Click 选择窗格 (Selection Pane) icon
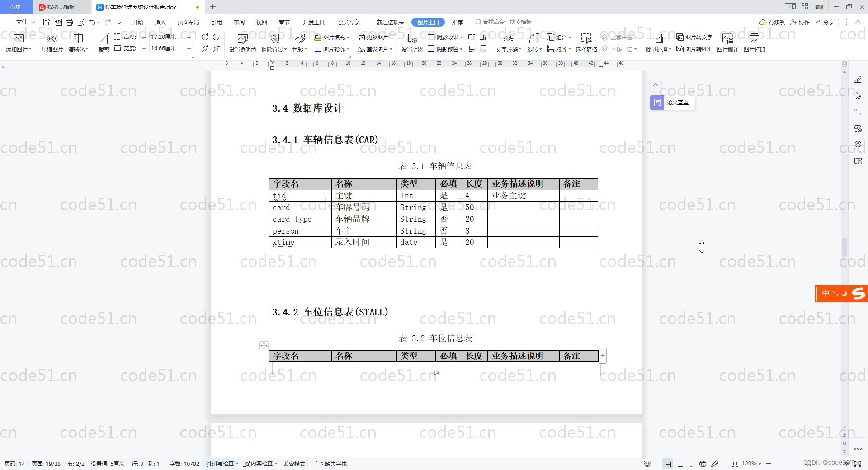The height and width of the screenshot is (470, 868). point(586,43)
